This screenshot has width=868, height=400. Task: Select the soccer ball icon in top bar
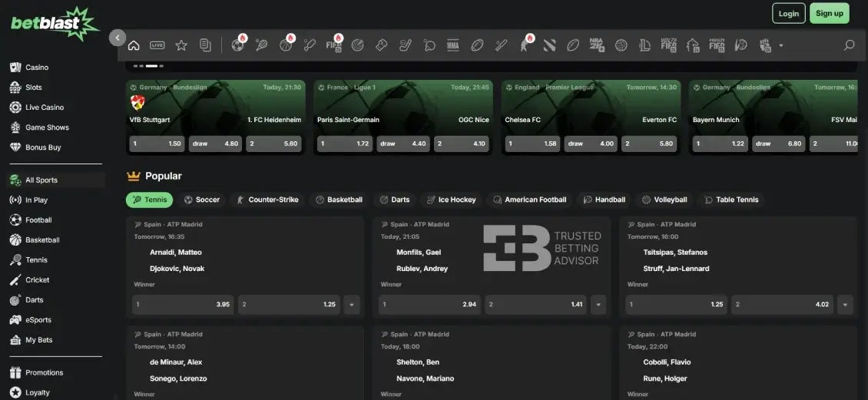238,45
